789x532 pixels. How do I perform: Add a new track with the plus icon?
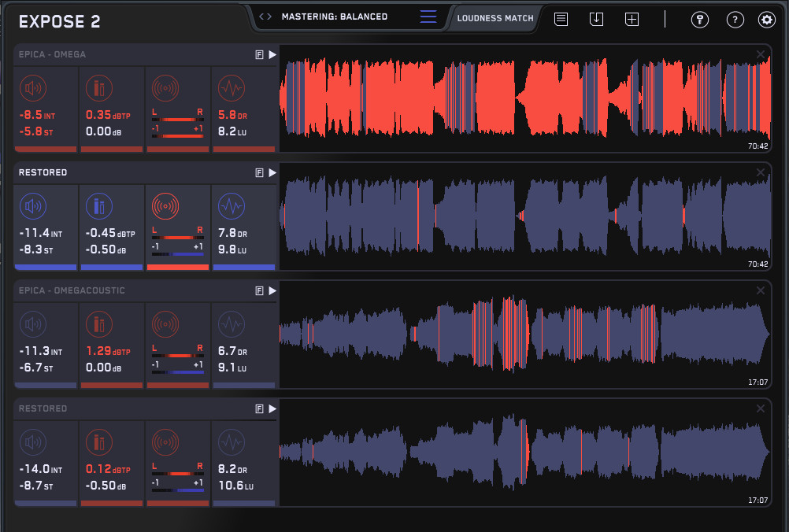[632, 19]
